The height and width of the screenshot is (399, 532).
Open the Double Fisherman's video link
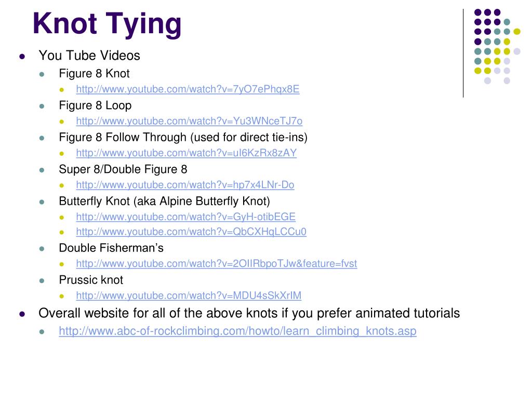point(217,263)
